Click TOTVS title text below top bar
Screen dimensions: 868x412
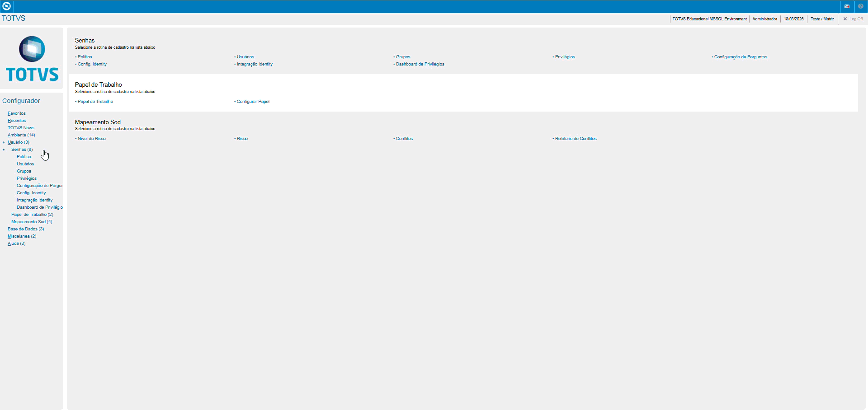point(14,19)
